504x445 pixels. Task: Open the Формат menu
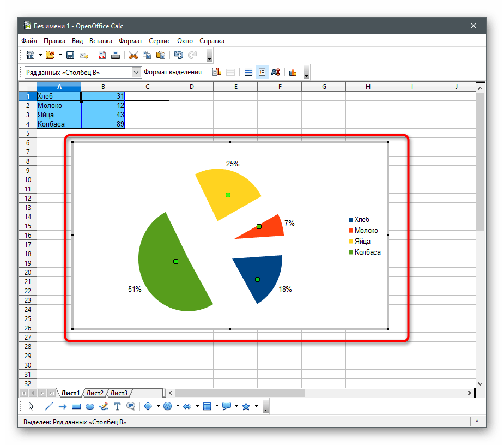[x=130, y=41]
